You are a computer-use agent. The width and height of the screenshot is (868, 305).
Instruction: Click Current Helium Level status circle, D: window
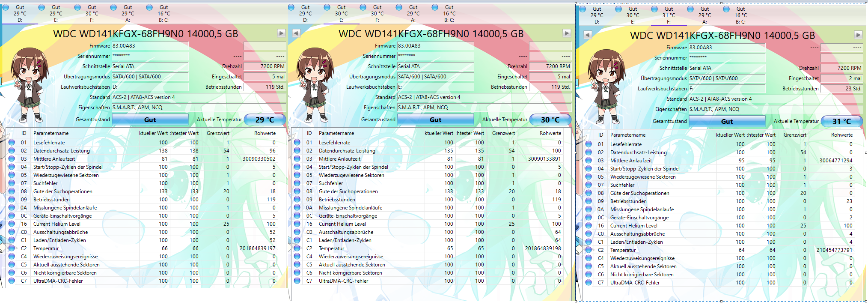(12, 224)
